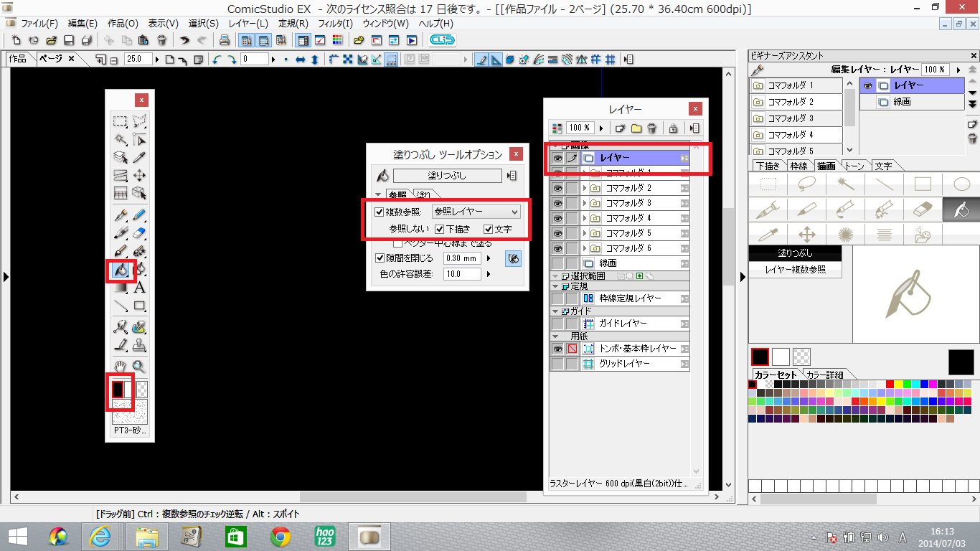Viewport: 980px width, 551px height.
Task: Open the 隙間を閉じる value slider arrow
Action: click(489, 258)
